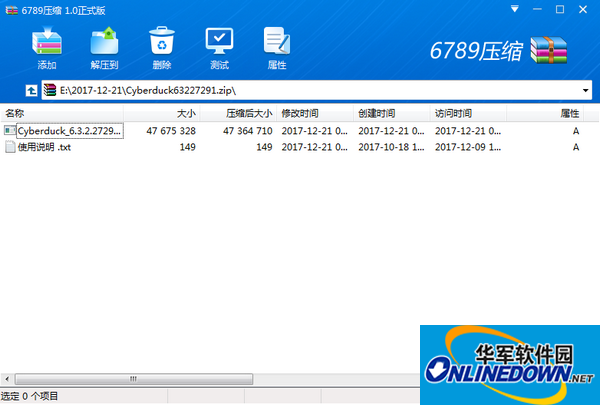Select the 使用说明 .txt file
Viewport: 600px width, 405px height.
[x=44, y=147]
